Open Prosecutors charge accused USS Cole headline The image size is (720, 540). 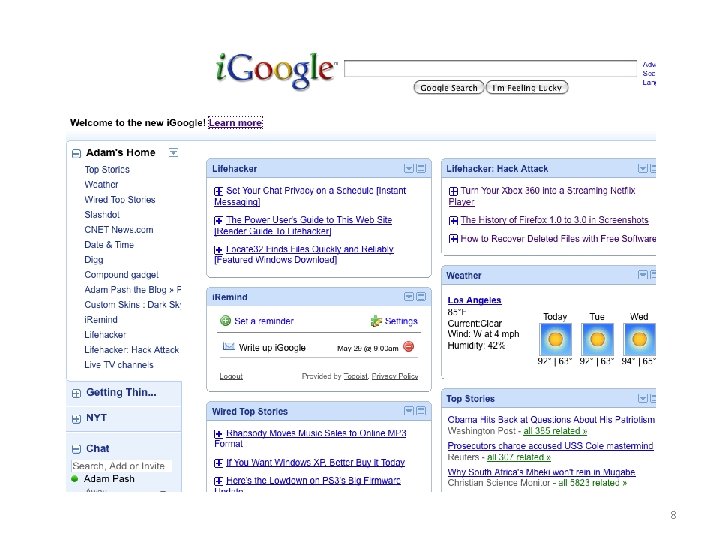[550, 446]
